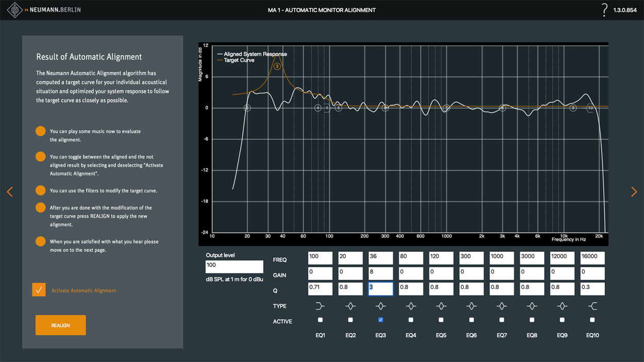Select the orange node 3 on graph
Image resolution: width=644 pixels, height=362 pixels.
pyautogui.click(x=277, y=66)
